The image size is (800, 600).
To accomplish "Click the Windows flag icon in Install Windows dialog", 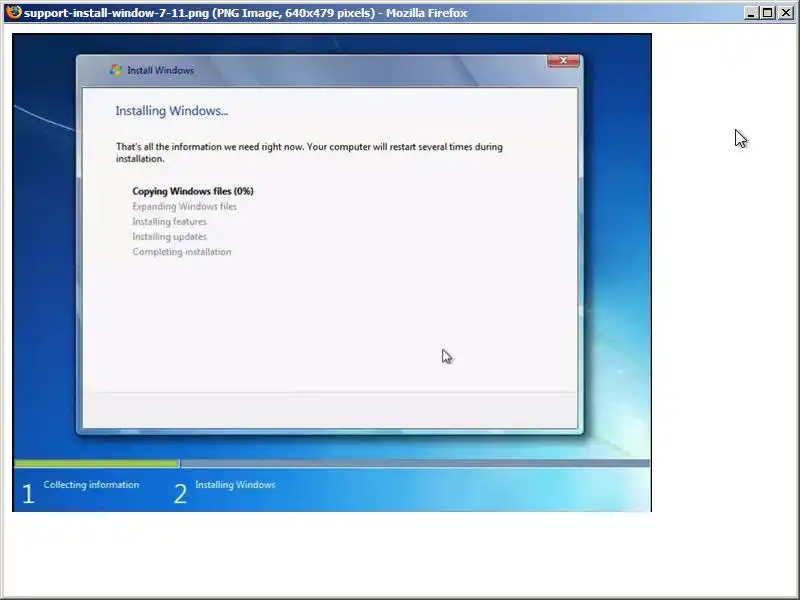I will tap(116, 70).
